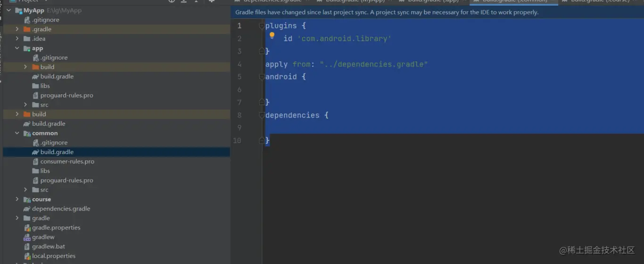Click the local.properties file icon

[x=27, y=256]
